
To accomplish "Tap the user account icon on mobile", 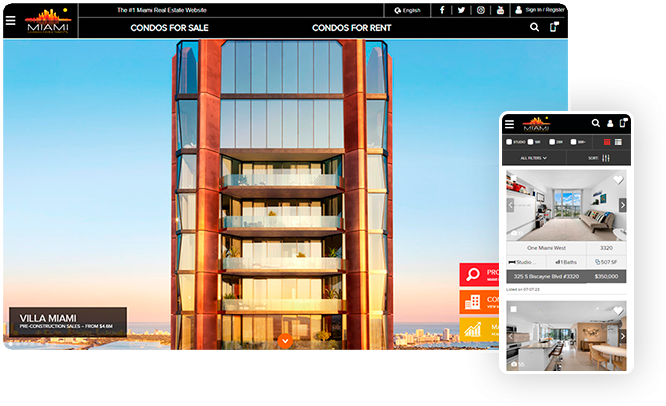I will tap(610, 123).
